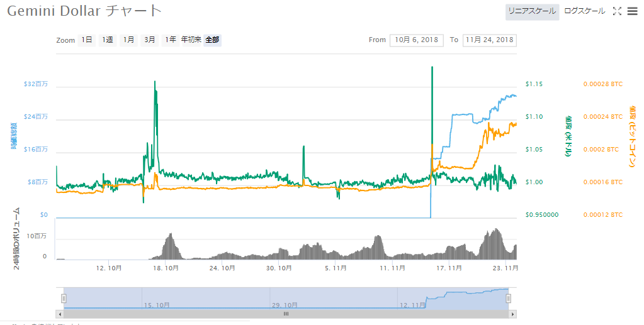Select the 1月 zoom range

pyautogui.click(x=128, y=40)
